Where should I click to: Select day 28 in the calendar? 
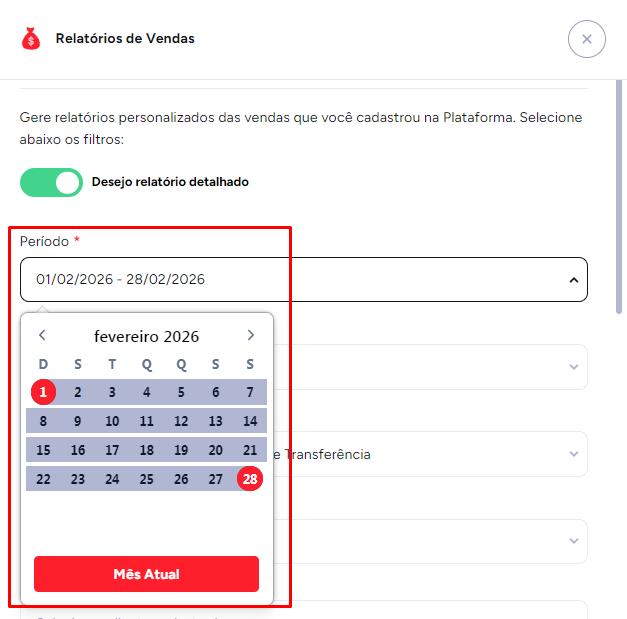250,479
